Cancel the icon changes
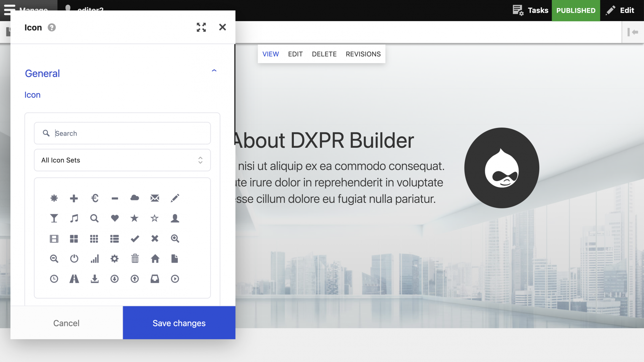The width and height of the screenshot is (644, 362). coord(66,323)
